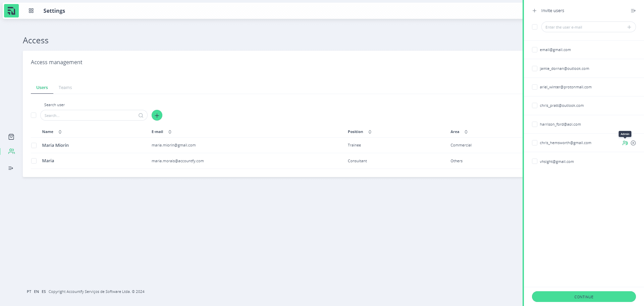
Task: Sort the table by Position column
Action: [x=370, y=132]
